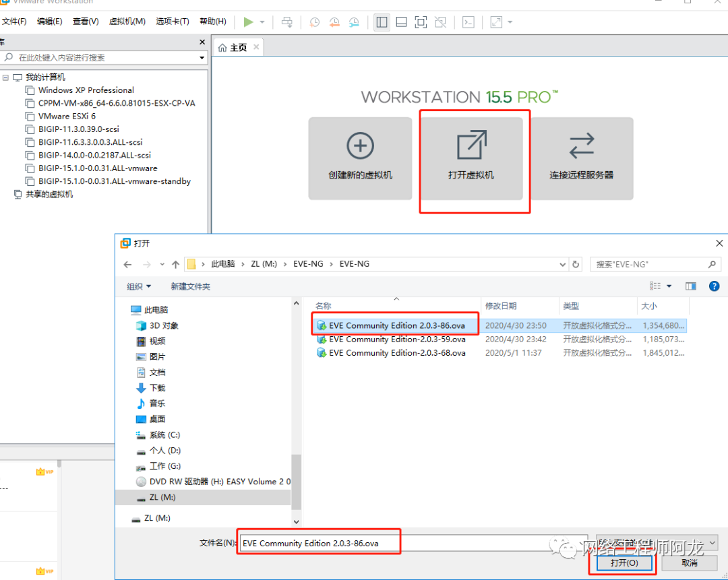Click the blue help question mark icon
Viewport: 728px width, 580px height.
(714, 286)
